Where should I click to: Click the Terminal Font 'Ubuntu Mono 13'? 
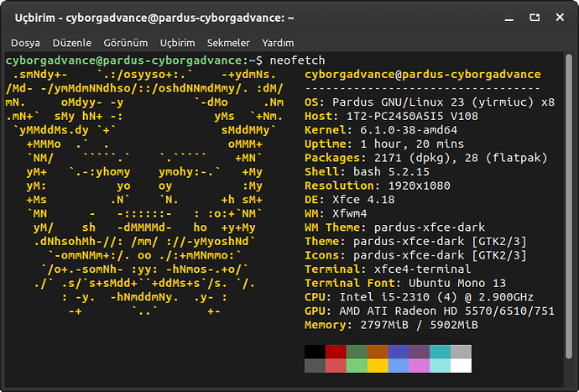457,283
